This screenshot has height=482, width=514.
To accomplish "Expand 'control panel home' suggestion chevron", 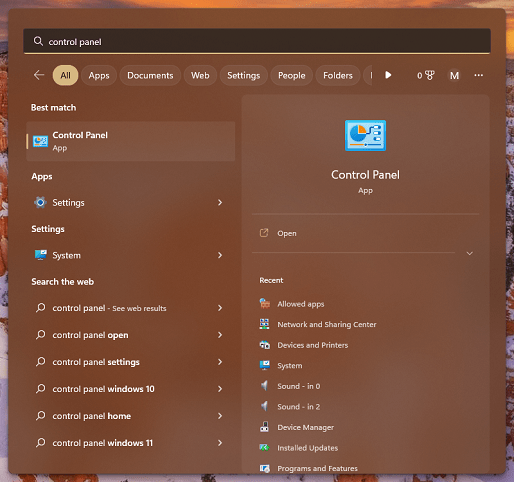I will [220, 416].
